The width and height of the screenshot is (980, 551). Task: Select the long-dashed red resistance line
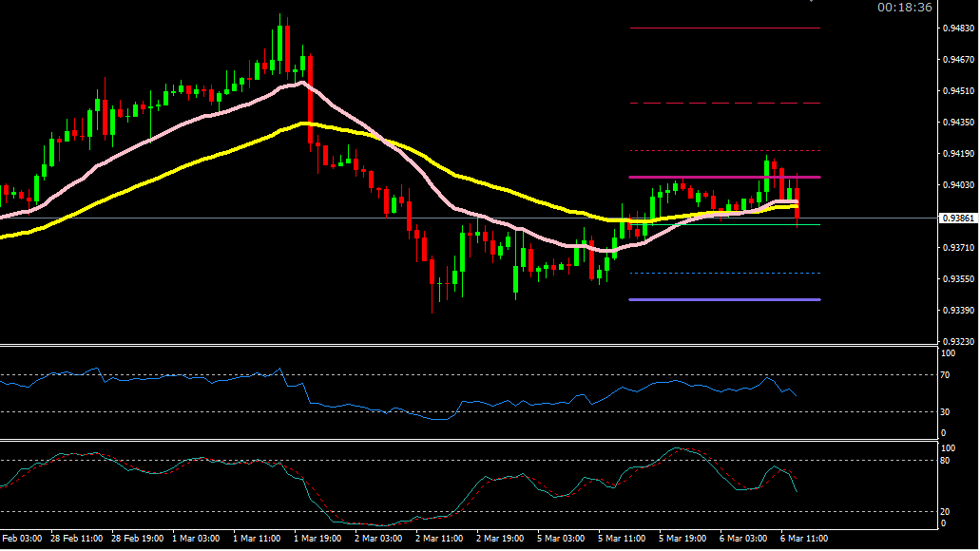point(724,104)
